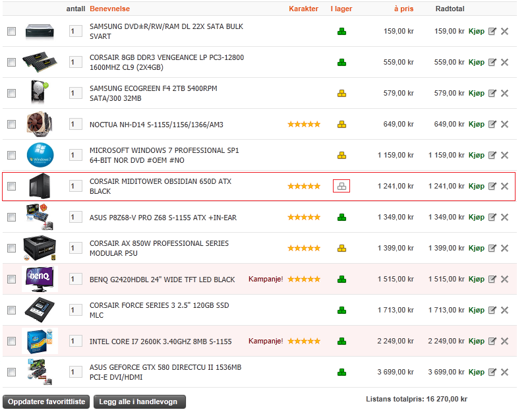Click edit icon for Corsair 8GB DDR3 row
532x416 pixels.
(x=492, y=63)
